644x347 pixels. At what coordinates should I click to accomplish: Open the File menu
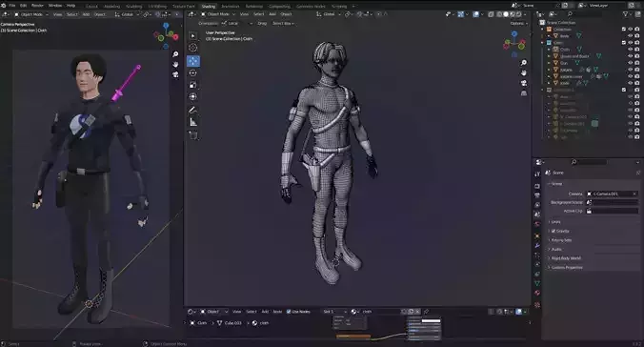click(12, 6)
